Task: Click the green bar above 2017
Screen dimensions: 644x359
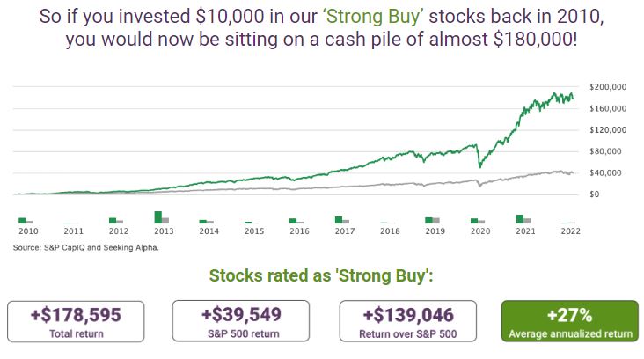Action: (x=339, y=220)
